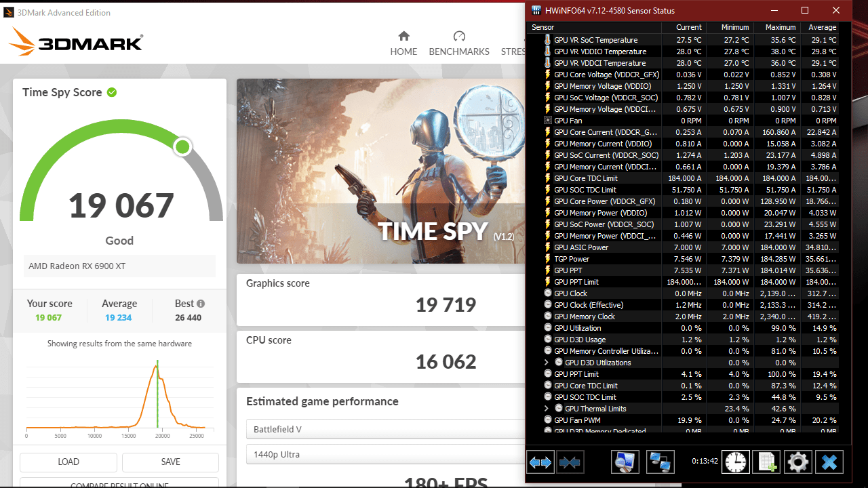Open the Battlefield V game dropdown

(x=387, y=429)
